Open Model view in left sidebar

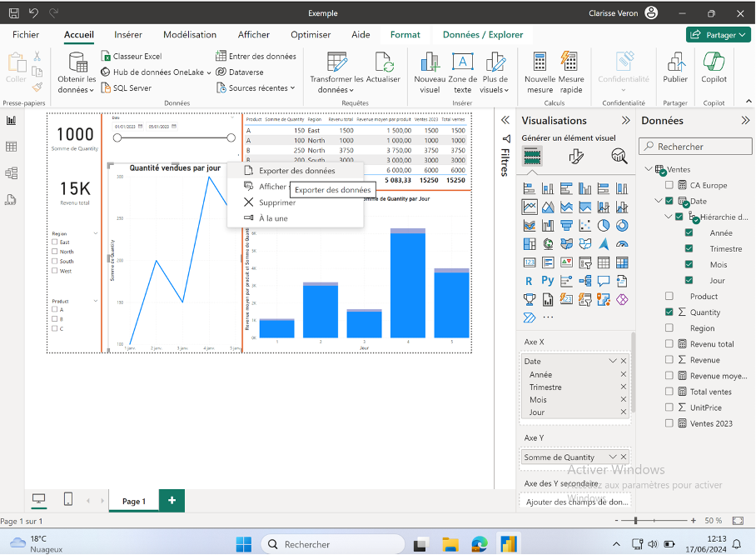tap(11, 172)
